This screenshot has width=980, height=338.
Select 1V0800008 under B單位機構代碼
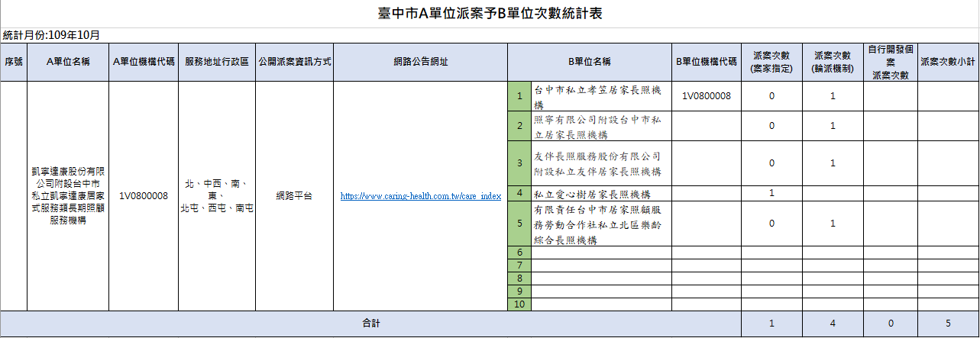(707, 96)
